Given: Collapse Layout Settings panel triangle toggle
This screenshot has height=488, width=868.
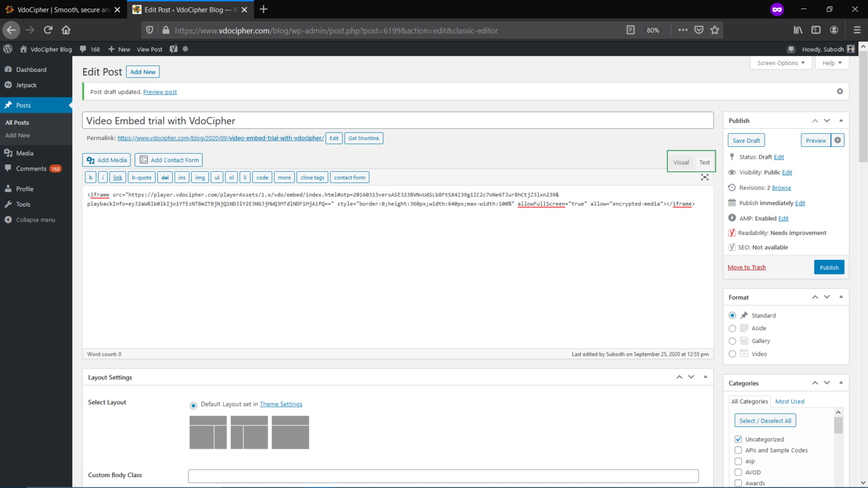Looking at the screenshot, I should coord(705,377).
